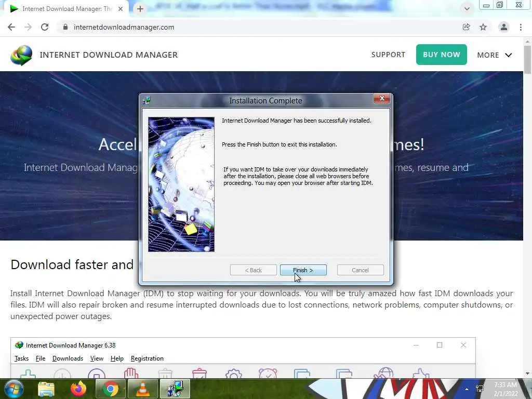Launch Firefox from the taskbar
This screenshot has width=532, height=399.
(x=78, y=389)
